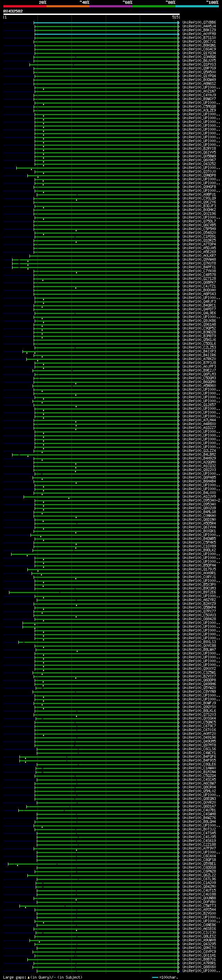222x980 pixels.
Task: Open hit UniRef100_A4A5J4
Action: [x=199, y=26]
